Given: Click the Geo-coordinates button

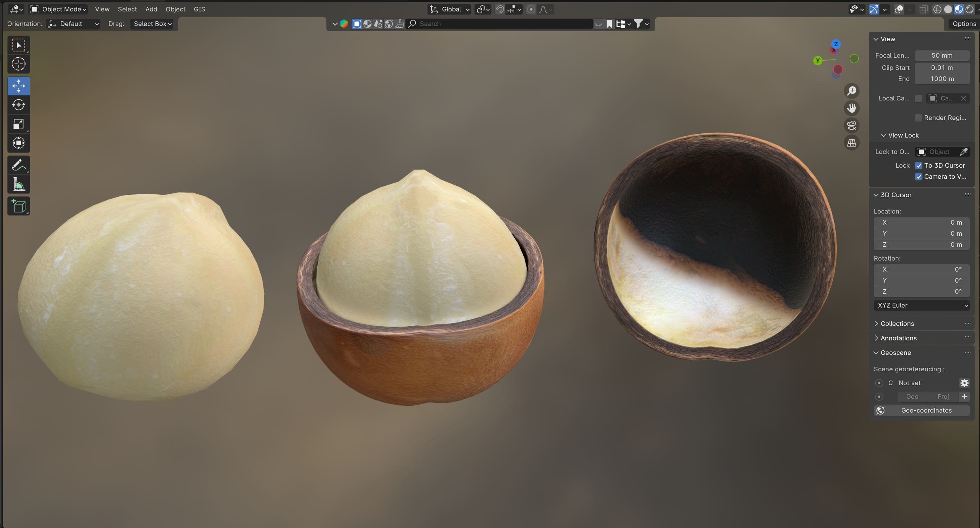Looking at the screenshot, I should (x=921, y=410).
